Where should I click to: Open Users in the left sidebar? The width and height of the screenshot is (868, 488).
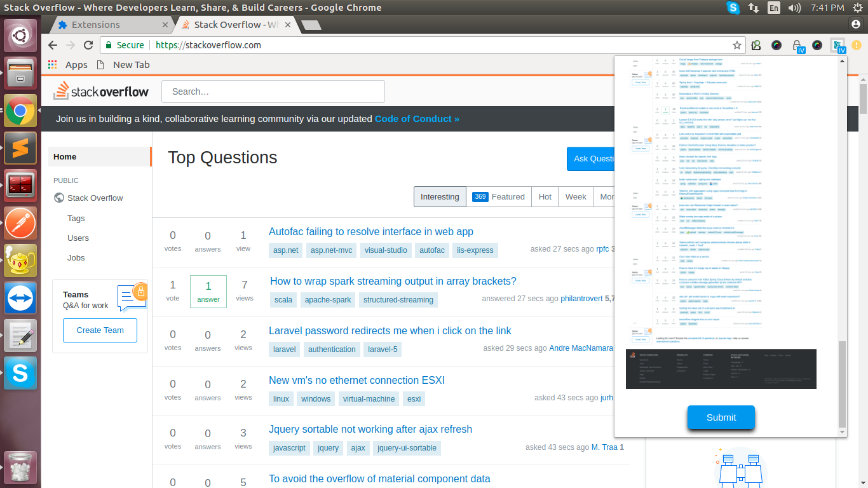(78, 238)
